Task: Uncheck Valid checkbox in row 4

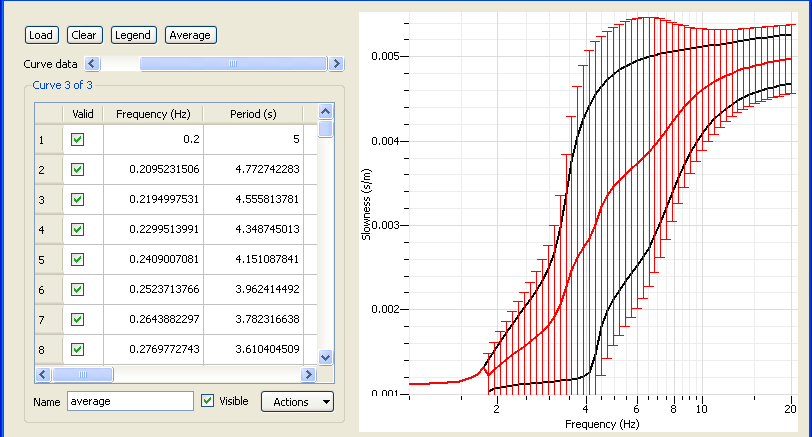Action: [77, 230]
